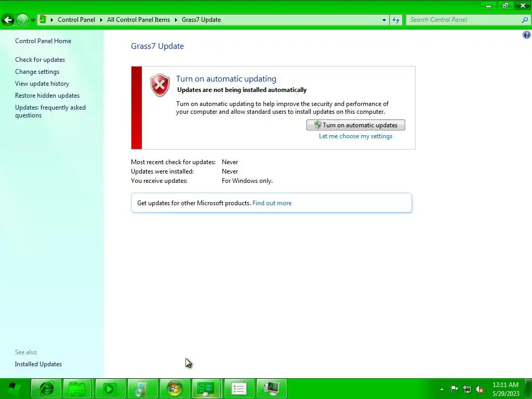The height and width of the screenshot is (399, 532).
Task: Click the search magnifier icon
Action: tap(525, 20)
